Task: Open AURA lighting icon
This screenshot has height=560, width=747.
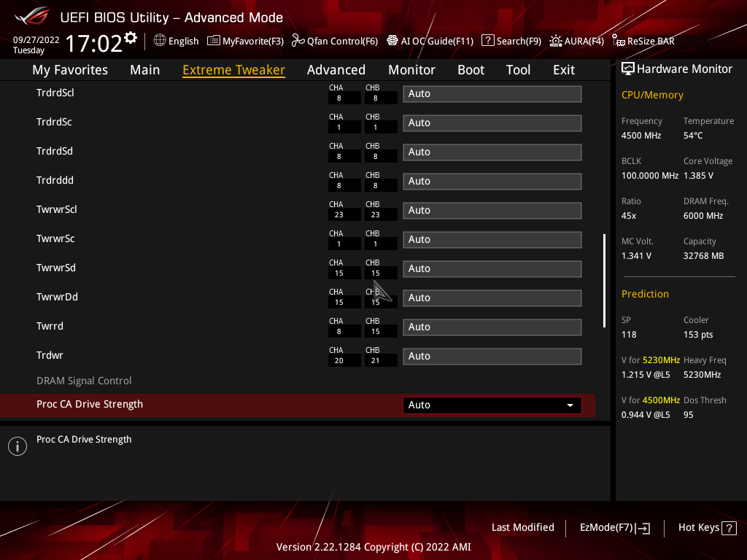Action: (x=555, y=41)
